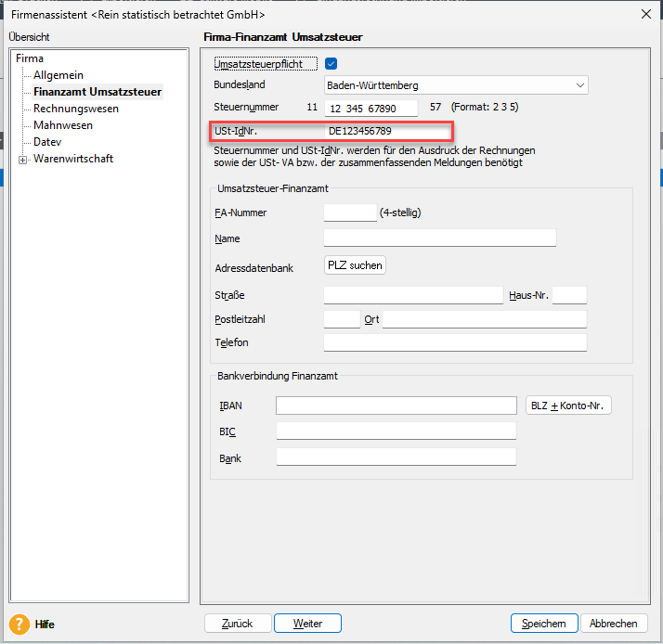The width and height of the screenshot is (663, 644).
Task: Click into the Bank field
Action: [396, 457]
